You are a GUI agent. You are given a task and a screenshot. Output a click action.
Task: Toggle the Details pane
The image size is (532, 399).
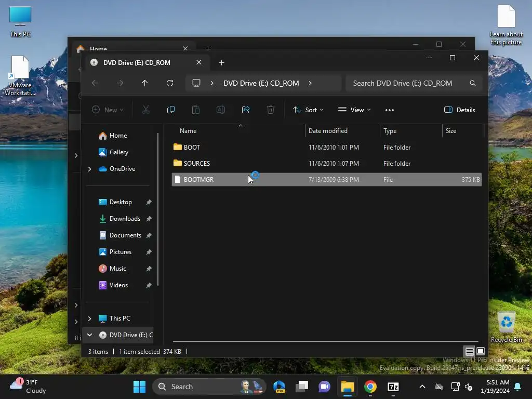[460, 110]
